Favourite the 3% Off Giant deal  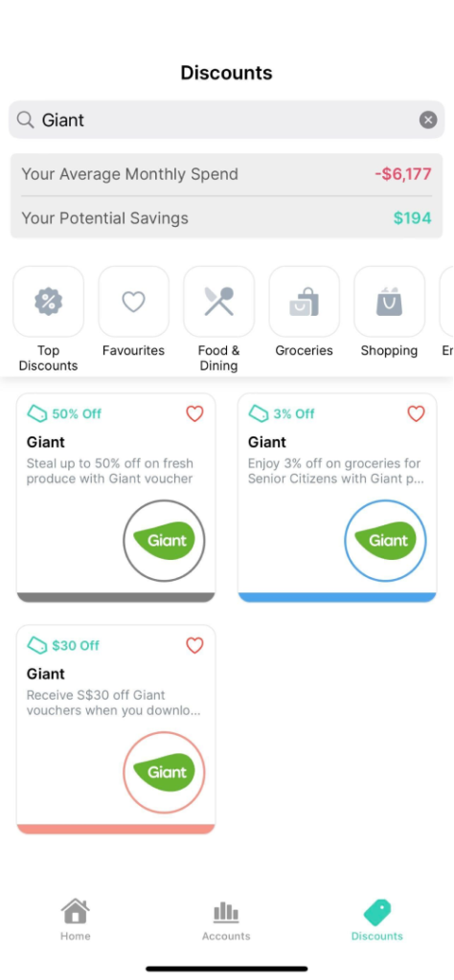click(416, 413)
